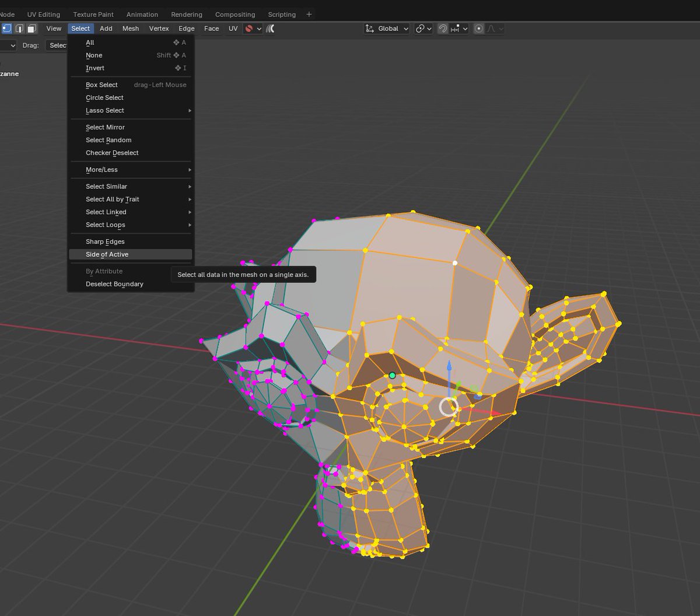This screenshot has height=616, width=700.
Task: Switch to Texture Paint workspace tab
Action: point(93,14)
